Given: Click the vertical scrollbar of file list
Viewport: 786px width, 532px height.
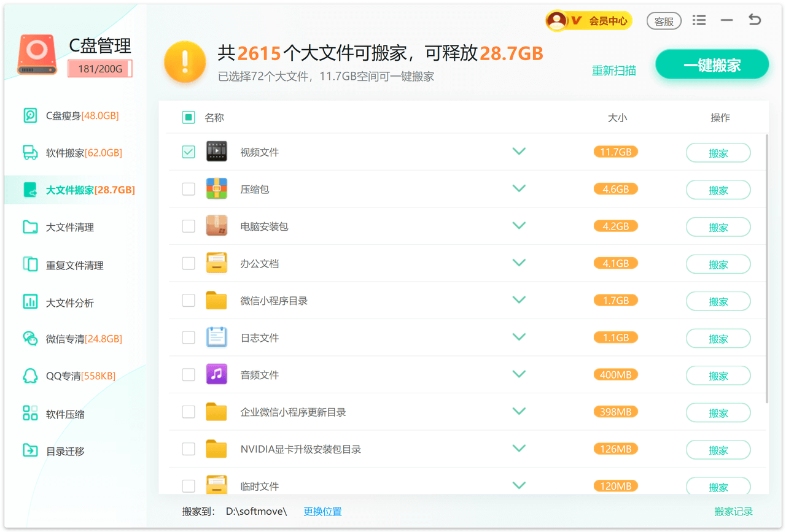Looking at the screenshot, I should coord(766,269).
